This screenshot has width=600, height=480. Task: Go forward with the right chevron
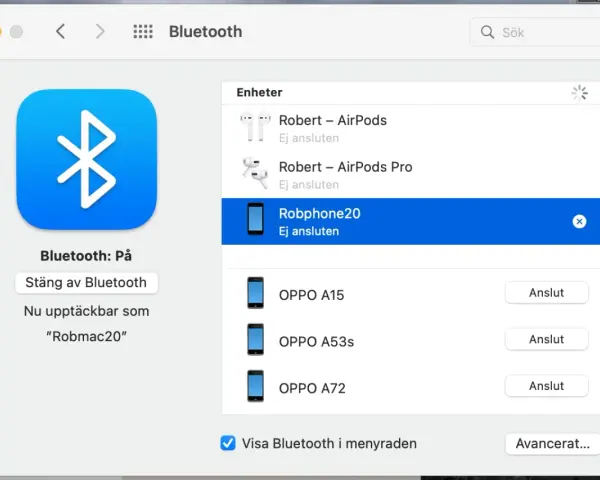[x=100, y=31]
